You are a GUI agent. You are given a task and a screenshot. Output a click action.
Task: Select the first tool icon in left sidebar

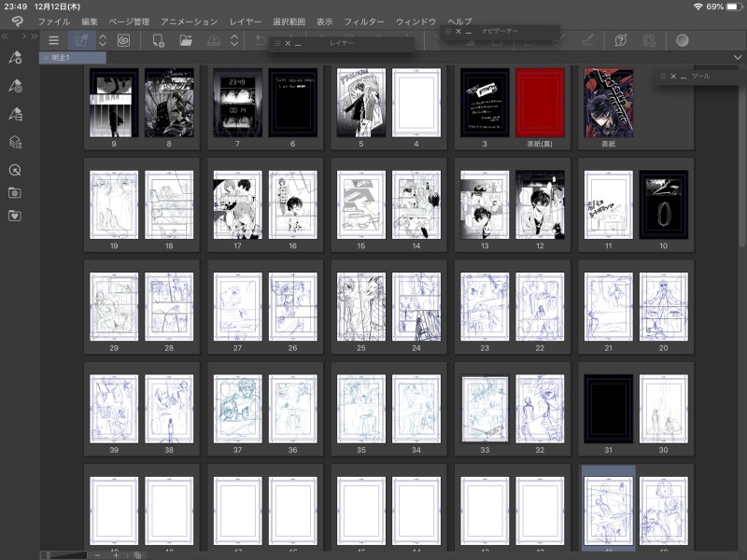15,58
